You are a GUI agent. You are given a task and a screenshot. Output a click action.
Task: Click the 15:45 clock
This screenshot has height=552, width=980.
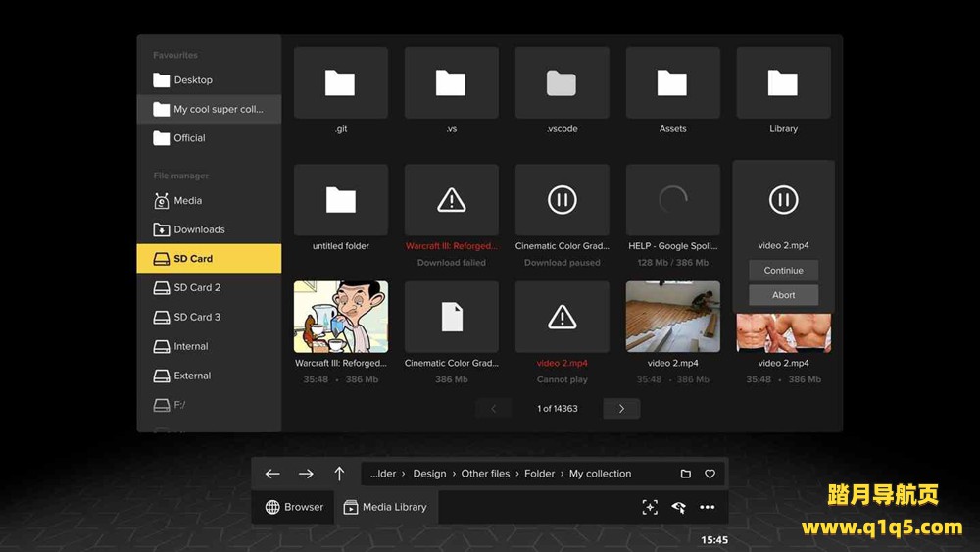click(714, 540)
